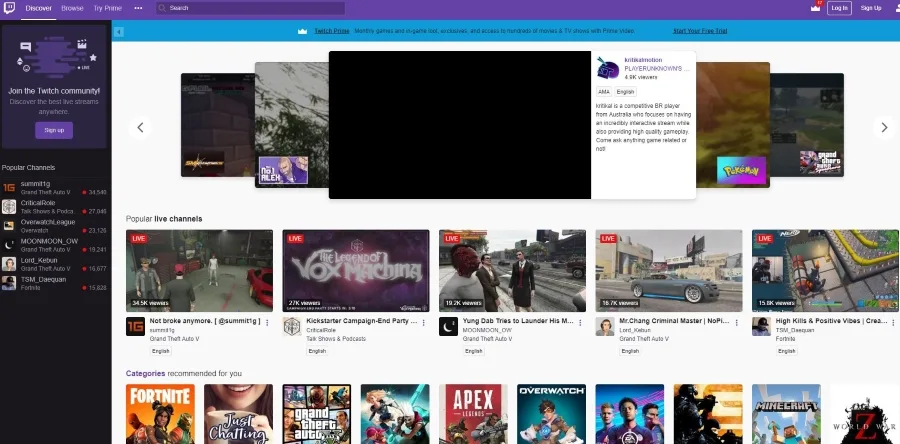The height and width of the screenshot is (444, 900).
Task: Click the Twitch logo home icon
Action: pyautogui.click(x=9, y=8)
